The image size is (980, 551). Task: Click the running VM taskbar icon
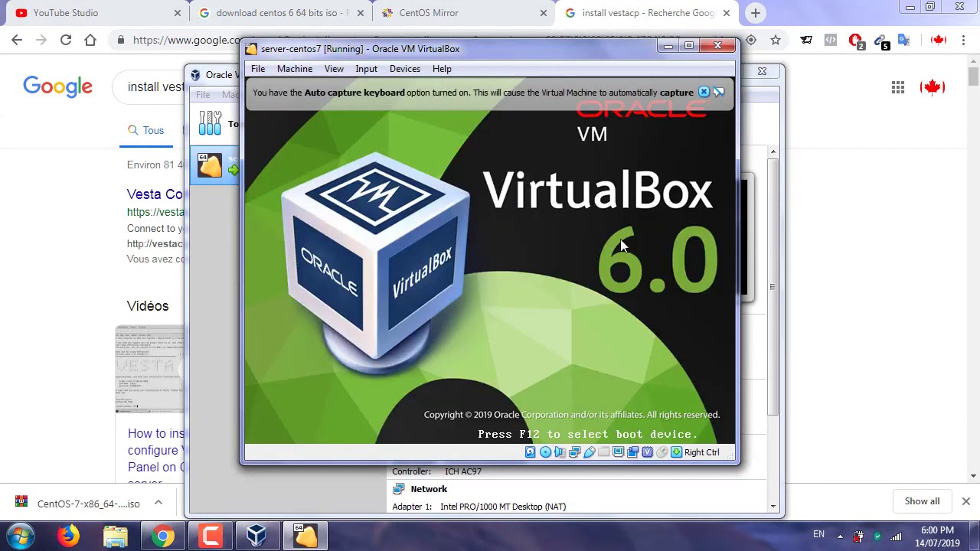(x=305, y=536)
